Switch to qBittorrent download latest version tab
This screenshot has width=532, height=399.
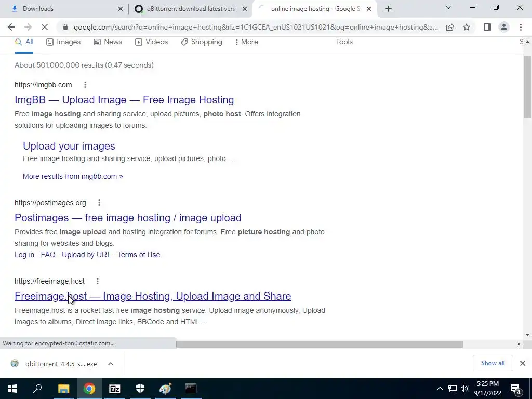point(190,9)
